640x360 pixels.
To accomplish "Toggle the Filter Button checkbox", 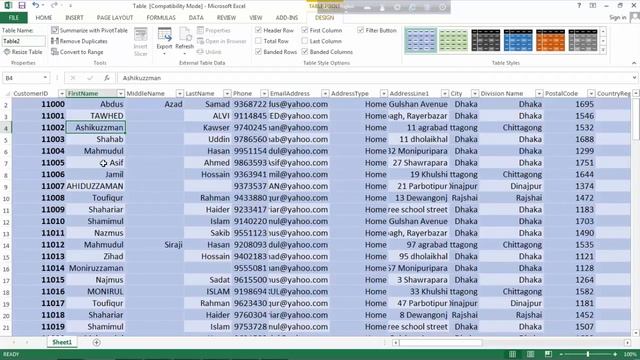I will (x=360, y=30).
